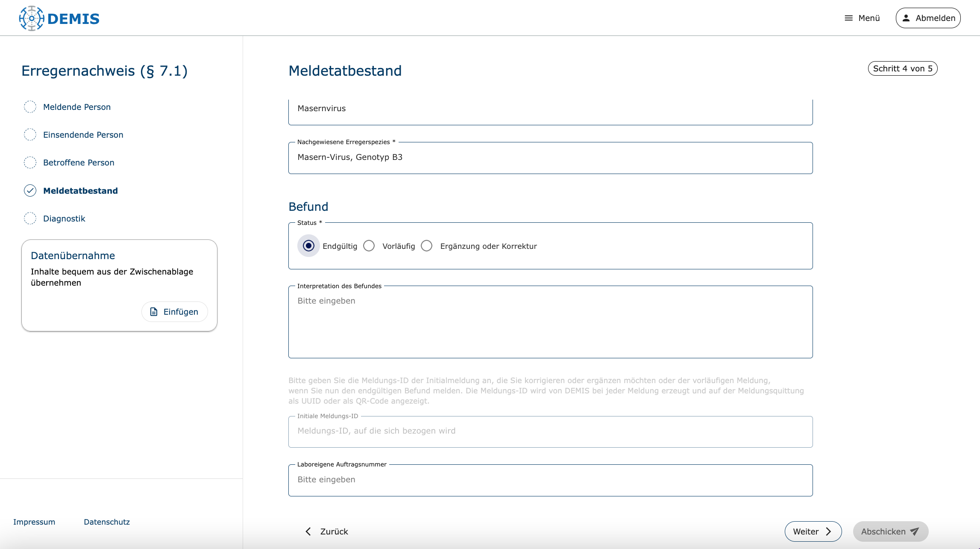Open the Datenschutz link

[x=107, y=522]
